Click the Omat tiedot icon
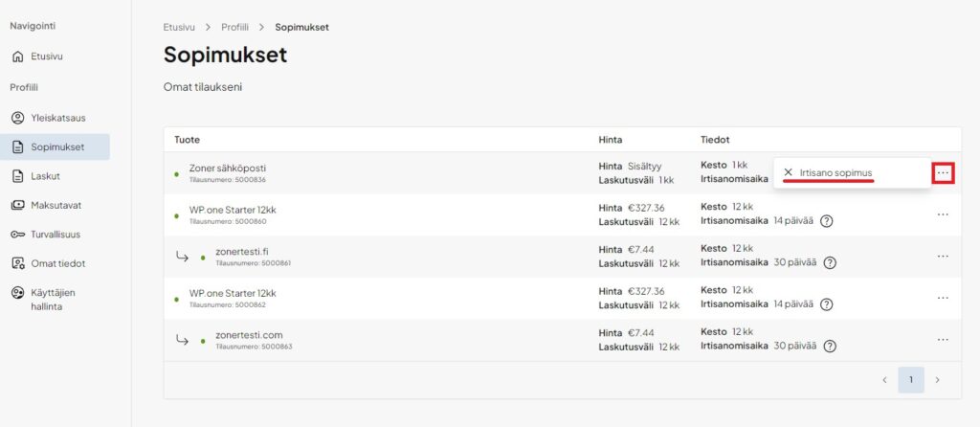980x427 pixels. (17, 263)
